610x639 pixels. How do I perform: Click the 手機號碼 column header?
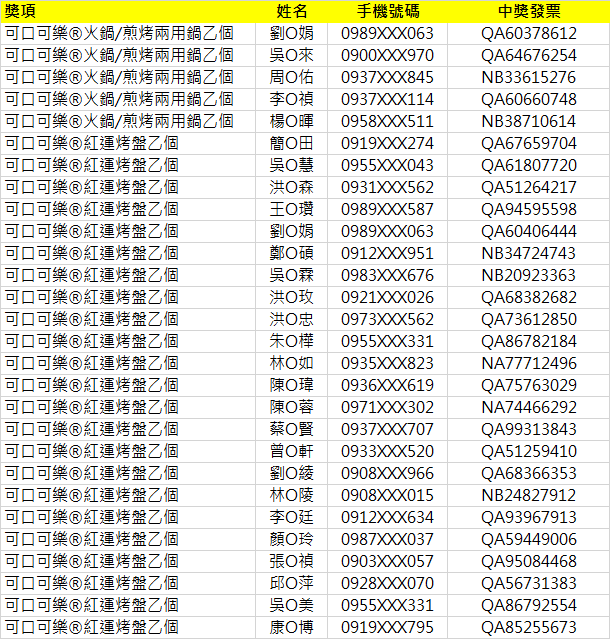tap(387, 11)
